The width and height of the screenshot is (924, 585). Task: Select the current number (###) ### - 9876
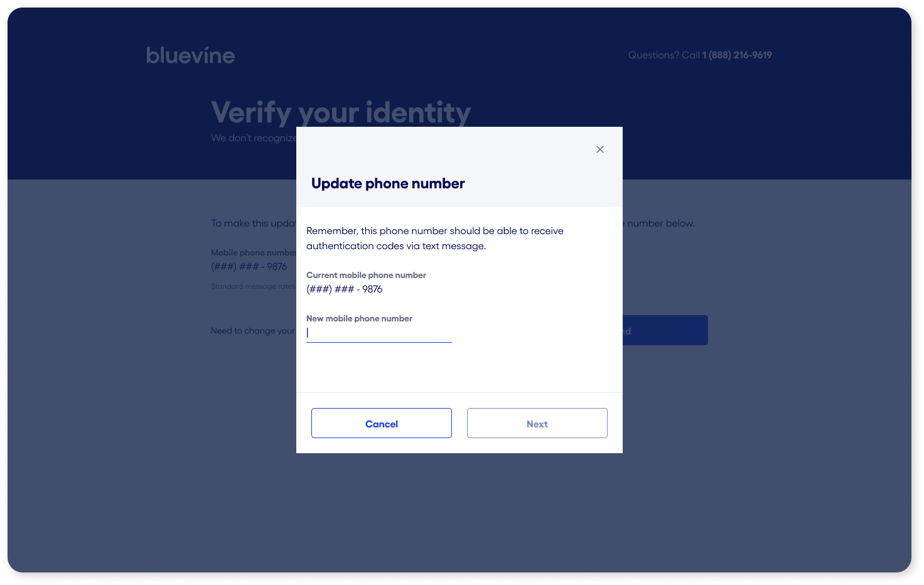click(344, 289)
